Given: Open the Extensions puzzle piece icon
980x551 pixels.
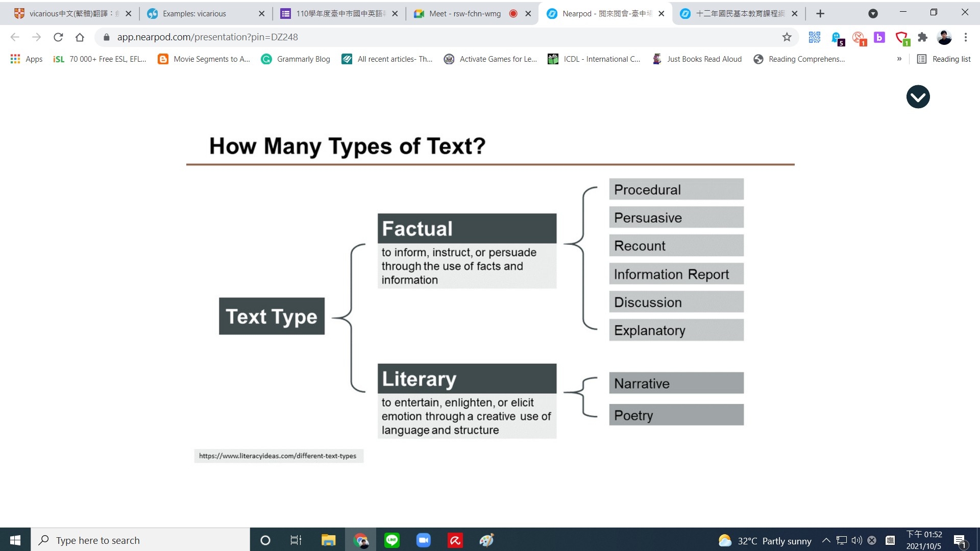Looking at the screenshot, I should pos(922,37).
